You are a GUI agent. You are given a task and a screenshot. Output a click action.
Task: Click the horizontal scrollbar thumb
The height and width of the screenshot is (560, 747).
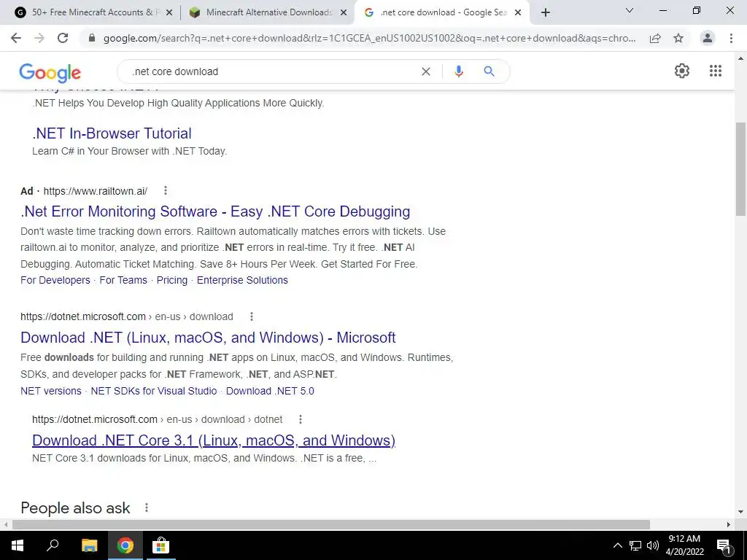pyautogui.click(x=331, y=524)
